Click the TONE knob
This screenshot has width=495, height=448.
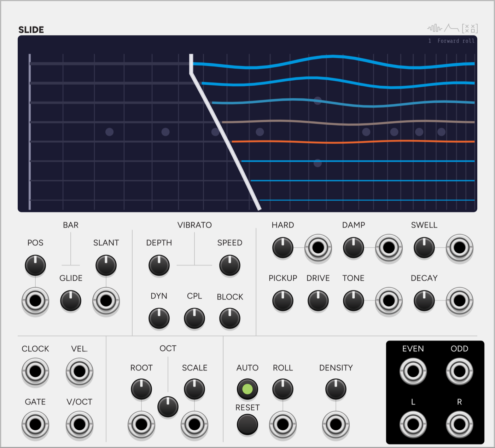[354, 301]
